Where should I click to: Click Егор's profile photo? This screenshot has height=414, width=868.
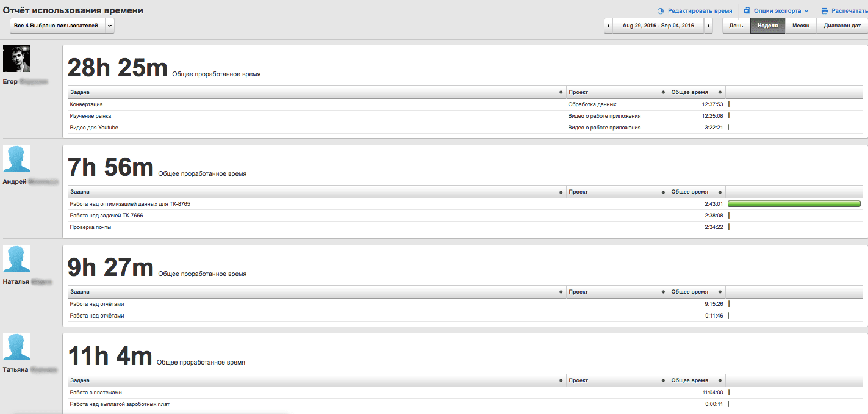tap(16, 59)
